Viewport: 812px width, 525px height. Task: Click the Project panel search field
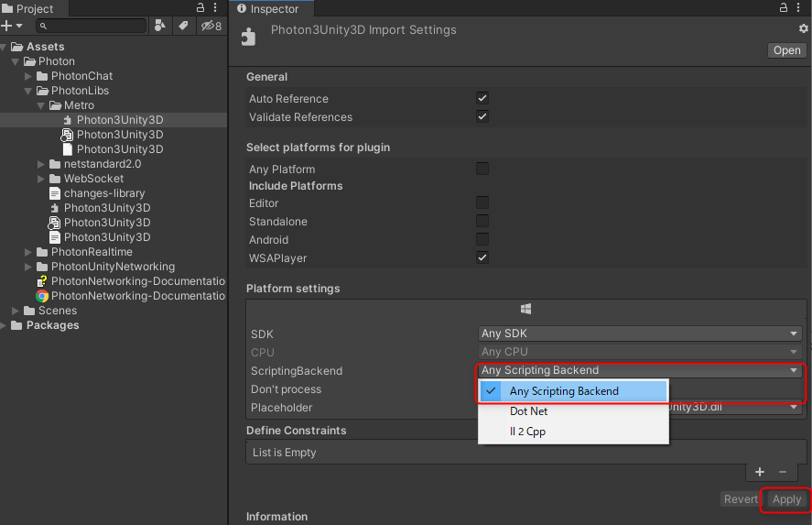(92, 26)
